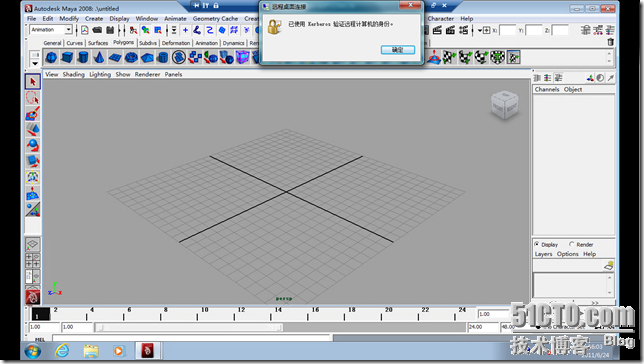Screen dimensions: 644x364
Task: Open the Animation menu set dropdown
Action: 69,30
